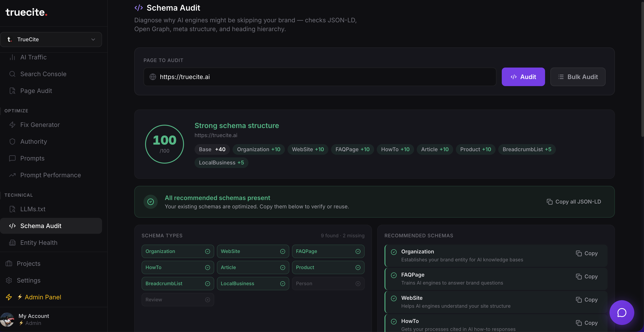Image resolution: width=644 pixels, height=332 pixels.
Task: Click the BreadcrumbList +5 score chip
Action: point(527,149)
